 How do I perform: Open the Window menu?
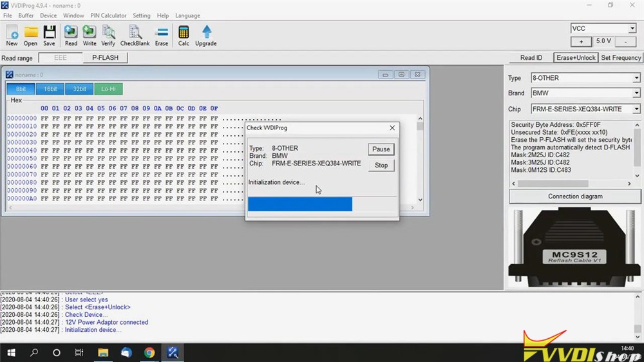tap(73, 15)
